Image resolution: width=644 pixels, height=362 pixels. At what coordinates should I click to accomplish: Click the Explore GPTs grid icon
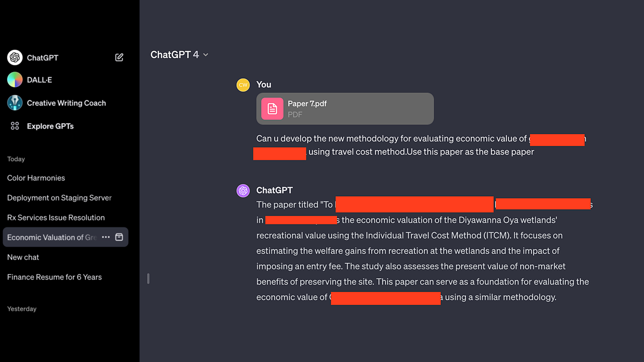15,126
